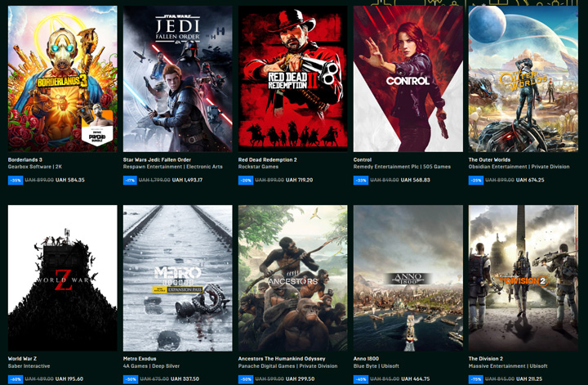The height and width of the screenshot is (385, 588).
Task: Click the 'Blue Byte | Ubisoft' text
Action: click(x=376, y=366)
